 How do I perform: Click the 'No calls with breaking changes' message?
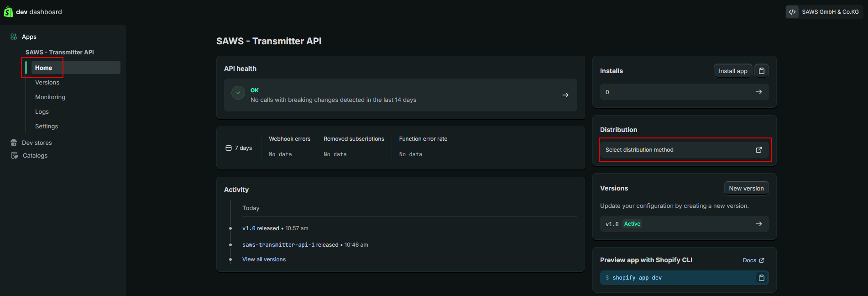[x=333, y=100]
